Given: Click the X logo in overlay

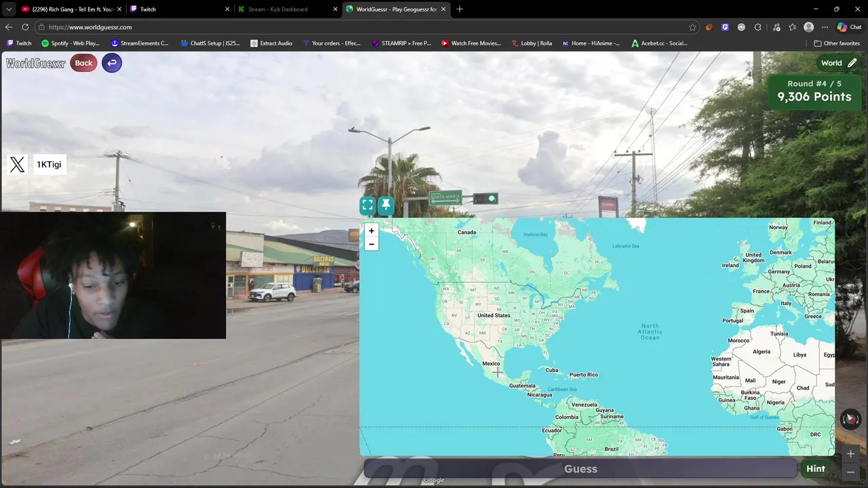Looking at the screenshot, I should 18,165.
